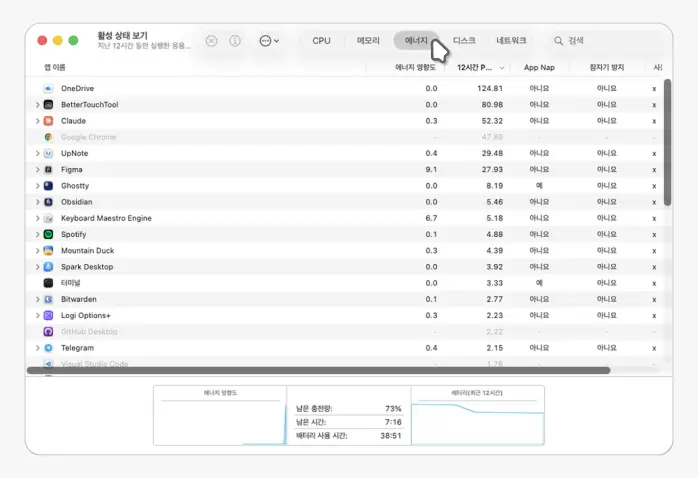Click the magnifier icon in search field

pos(558,41)
